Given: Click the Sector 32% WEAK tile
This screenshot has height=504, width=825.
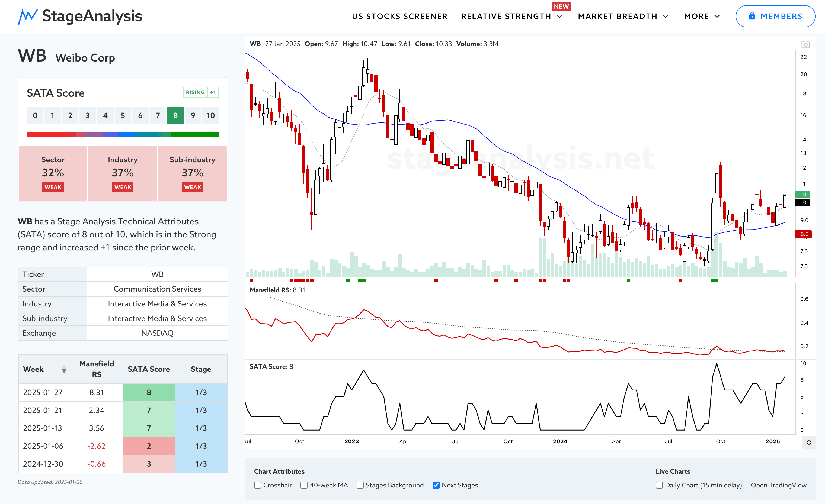Looking at the screenshot, I should (x=53, y=173).
